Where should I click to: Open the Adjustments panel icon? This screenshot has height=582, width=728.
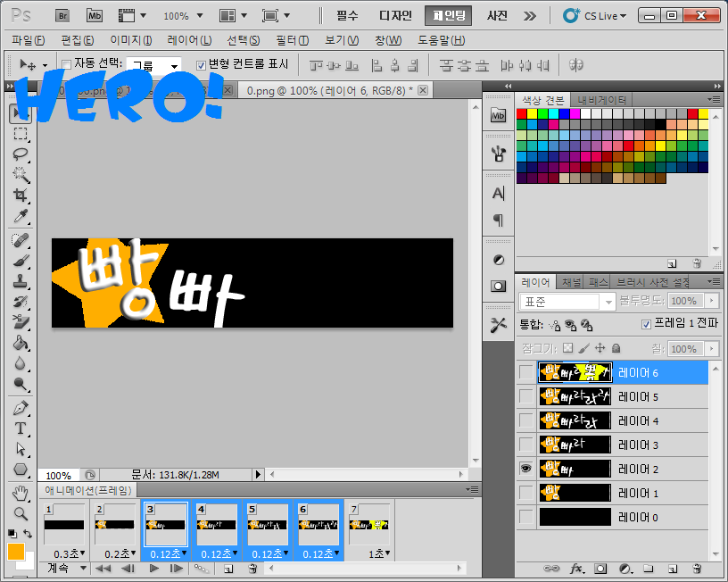click(x=498, y=260)
